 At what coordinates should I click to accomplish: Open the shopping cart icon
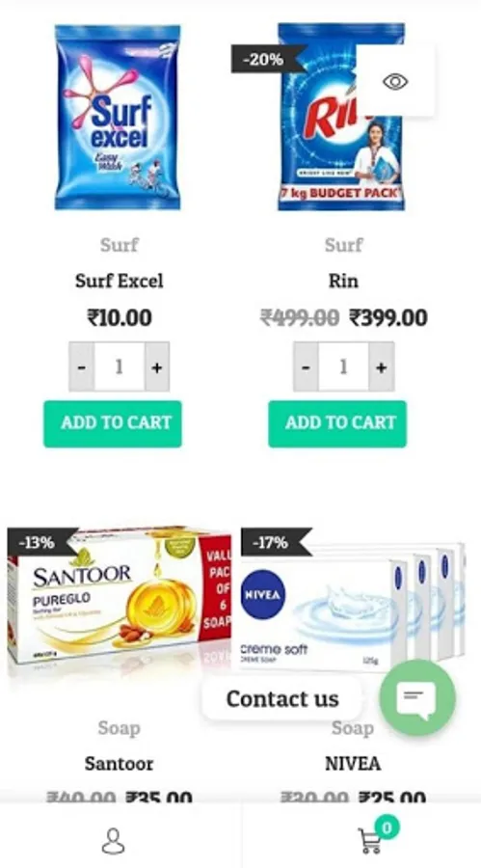369,841
